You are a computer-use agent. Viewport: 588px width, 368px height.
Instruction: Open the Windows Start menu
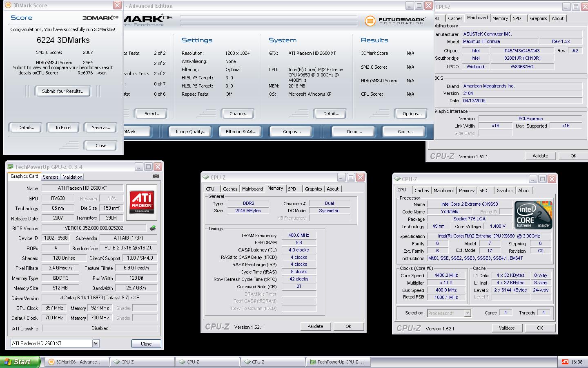click(x=20, y=362)
